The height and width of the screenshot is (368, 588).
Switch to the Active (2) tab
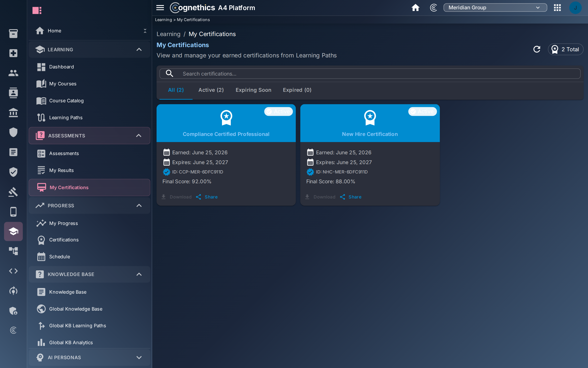tap(211, 90)
